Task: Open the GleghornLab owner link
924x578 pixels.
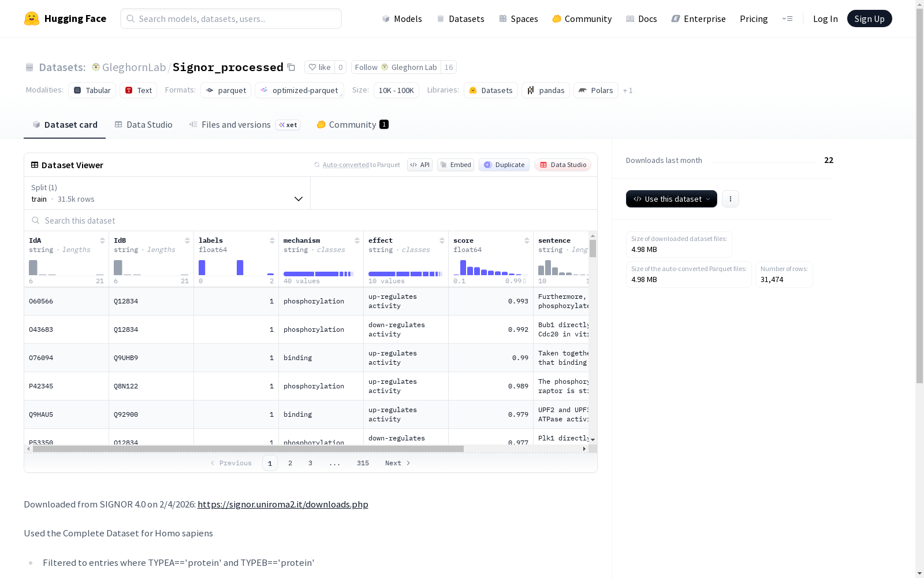Action: click(134, 67)
